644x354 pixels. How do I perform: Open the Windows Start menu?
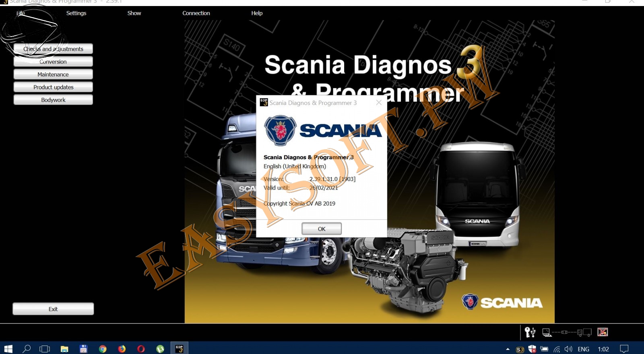tap(8, 349)
